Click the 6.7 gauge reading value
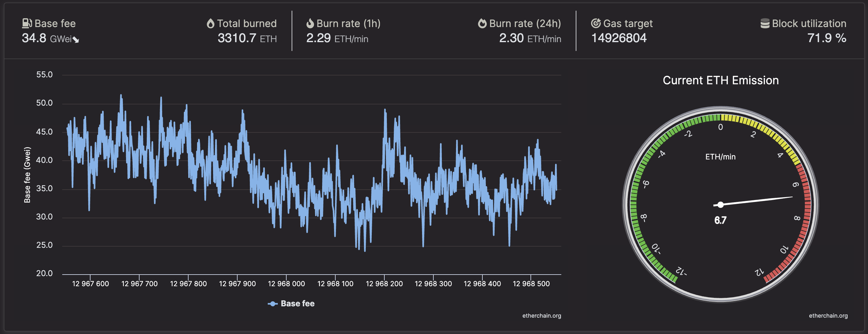This screenshot has width=868, height=334. 720,220
